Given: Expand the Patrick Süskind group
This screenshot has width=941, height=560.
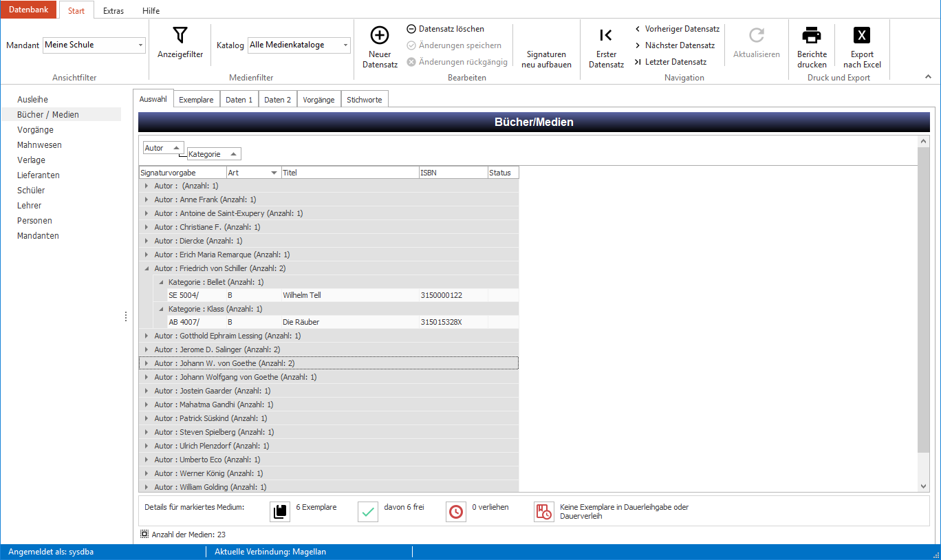Looking at the screenshot, I should click(145, 418).
